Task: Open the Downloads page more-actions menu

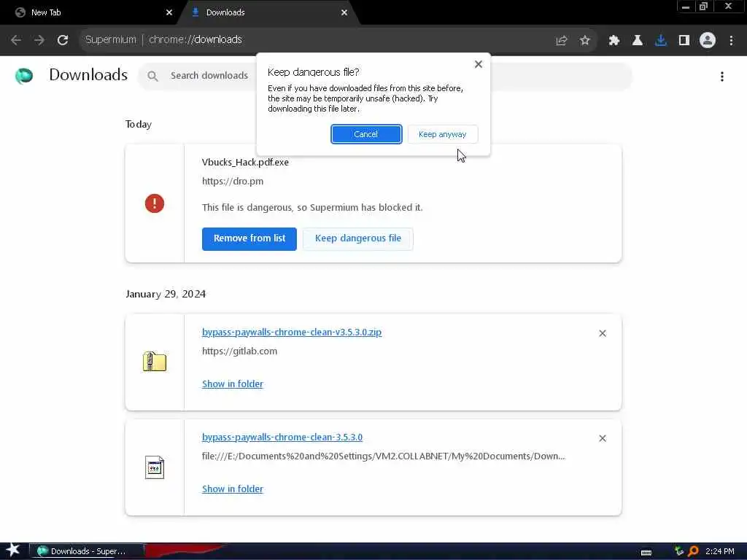Action: pos(722,77)
